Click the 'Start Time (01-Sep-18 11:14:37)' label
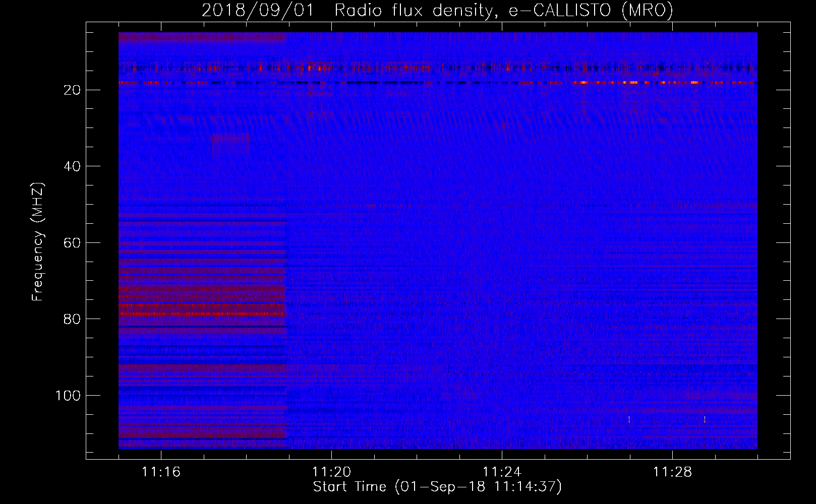Viewport: 816px width, 504px height. 437,487
